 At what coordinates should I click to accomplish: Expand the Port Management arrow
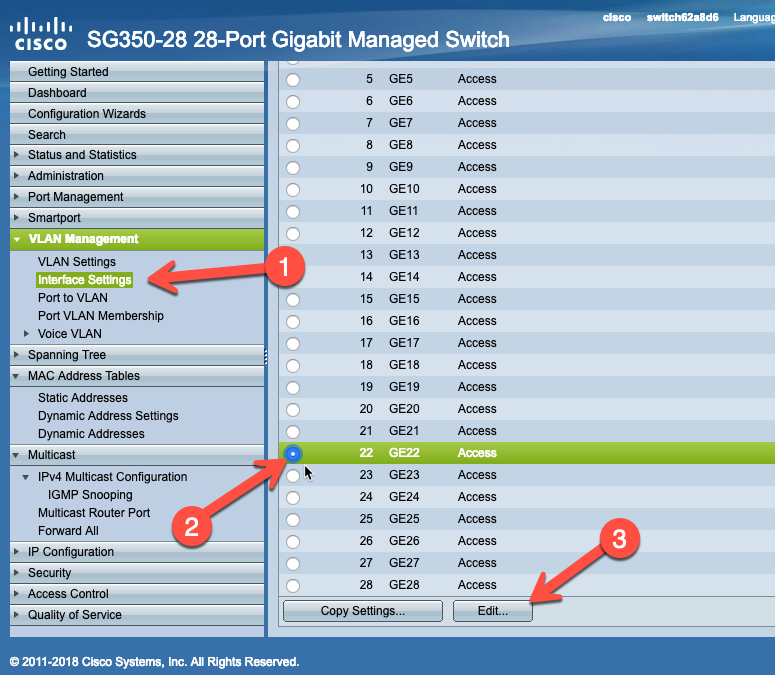tap(16, 197)
